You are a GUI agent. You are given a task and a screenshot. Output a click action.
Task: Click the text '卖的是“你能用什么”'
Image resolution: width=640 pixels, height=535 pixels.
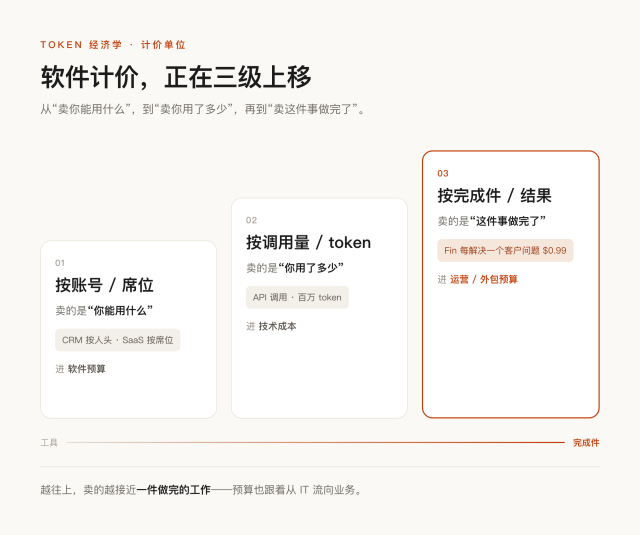[x=104, y=311]
